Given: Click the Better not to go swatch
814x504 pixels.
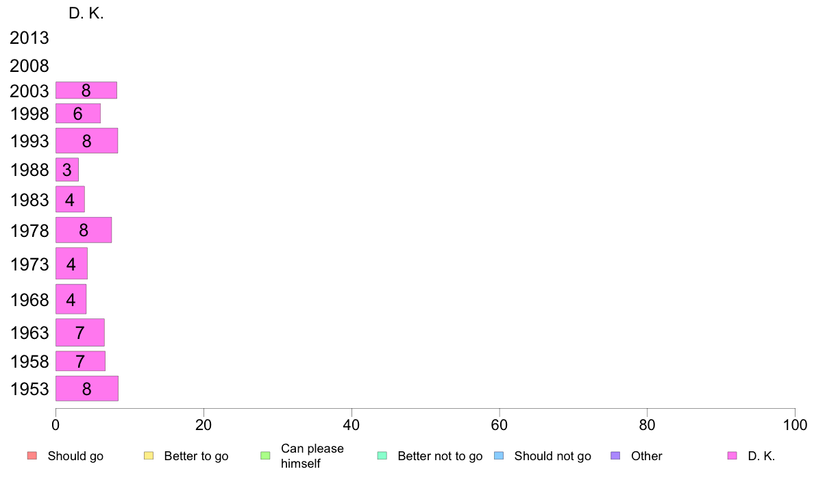Looking at the screenshot, I should pyautogui.click(x=382, y=456).
